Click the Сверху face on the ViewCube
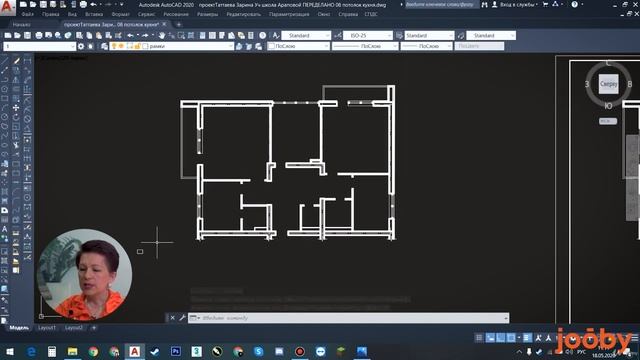640x360 pixels. tap(608, 84)
